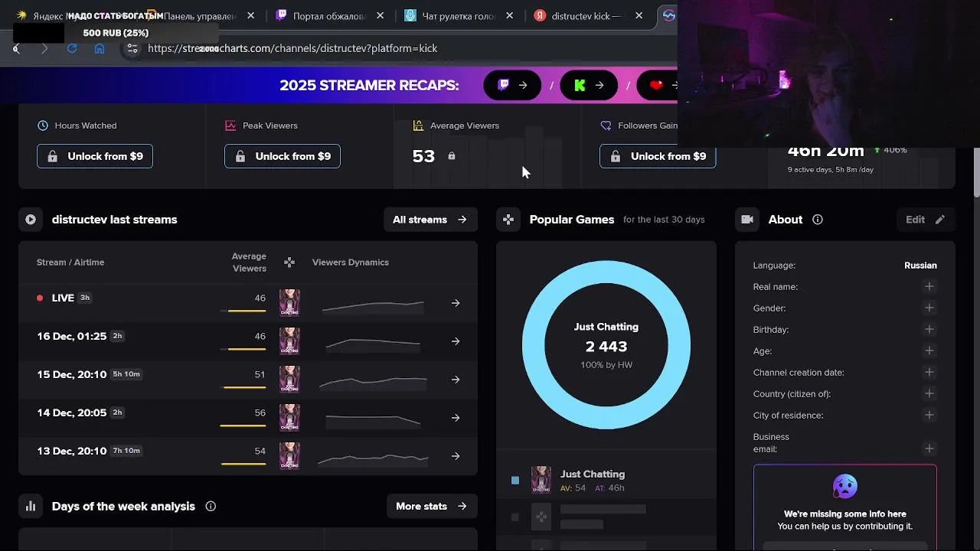Open 14 Dec, 20:05 stream arrow
Screen dimensions: 980x551
456,418
